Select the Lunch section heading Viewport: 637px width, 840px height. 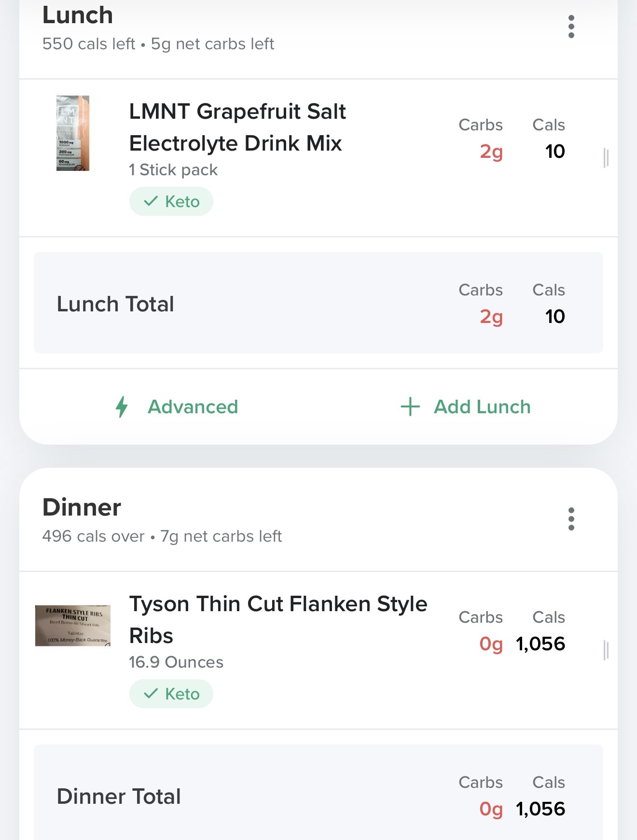78,15
